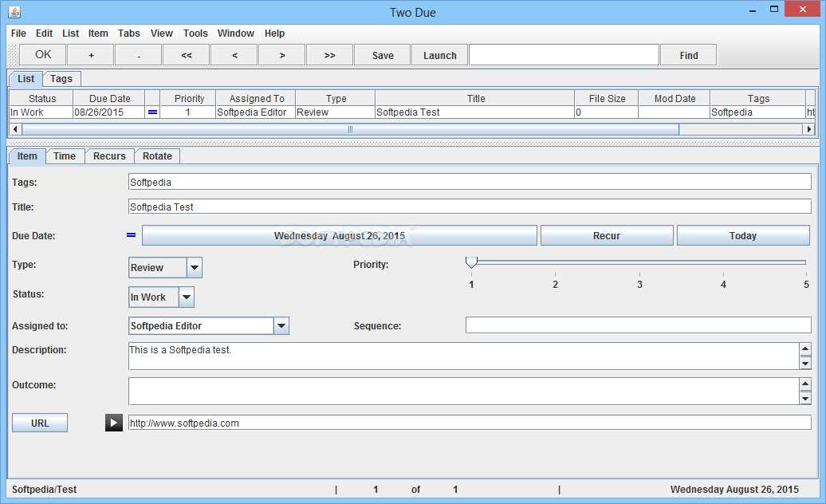Click the blue equals icon in list row
Screen dimensions: 826x504
152,112
